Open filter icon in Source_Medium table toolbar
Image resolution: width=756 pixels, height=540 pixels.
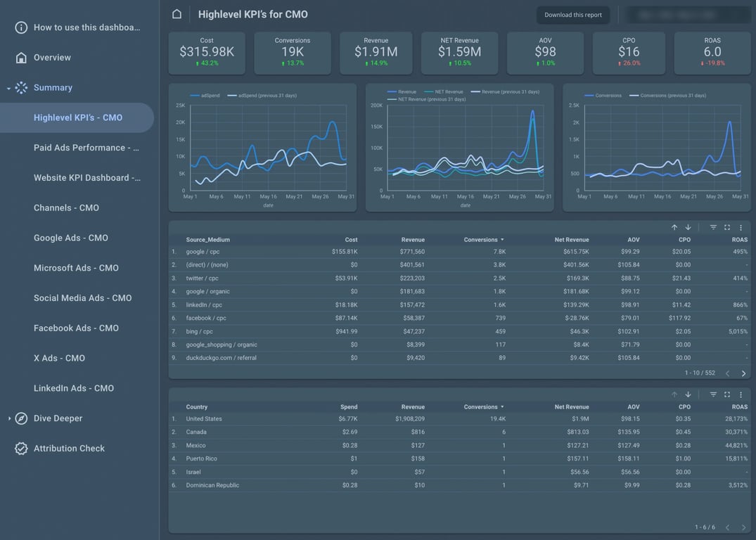[x=713, y=227]
